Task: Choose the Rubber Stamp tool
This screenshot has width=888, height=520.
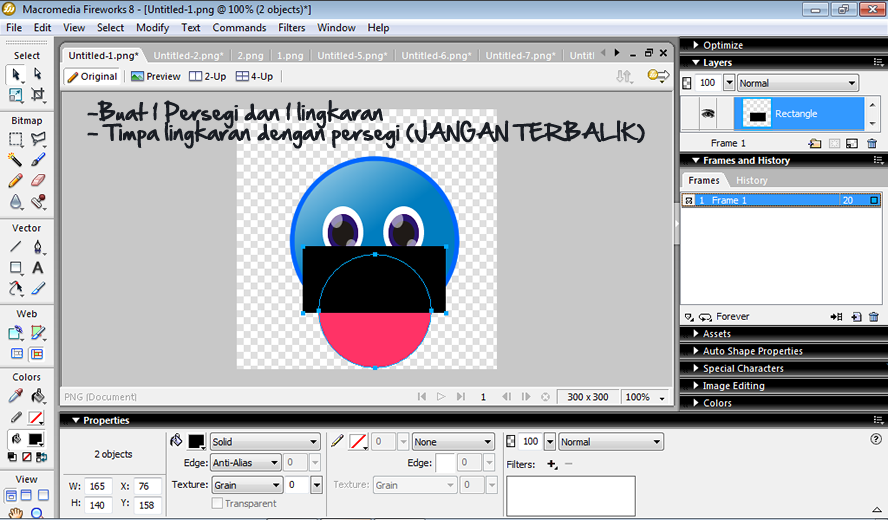Action: (x=37, y=202)
